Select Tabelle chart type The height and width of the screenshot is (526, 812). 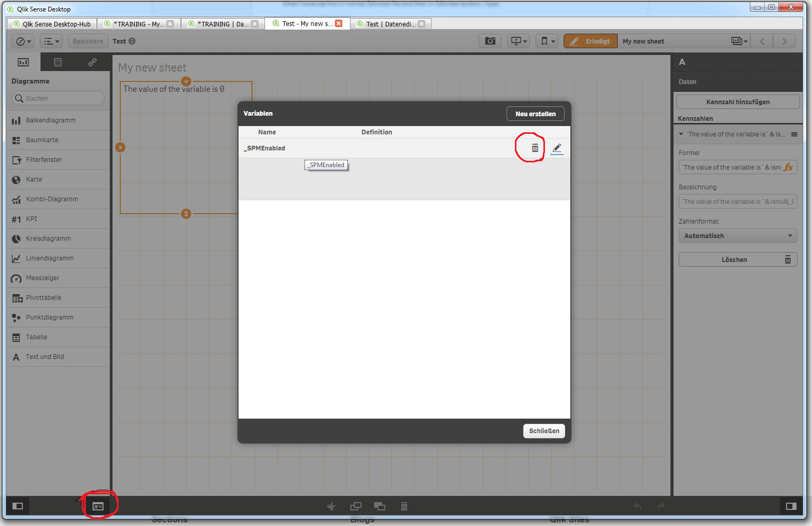coord(58,337)
